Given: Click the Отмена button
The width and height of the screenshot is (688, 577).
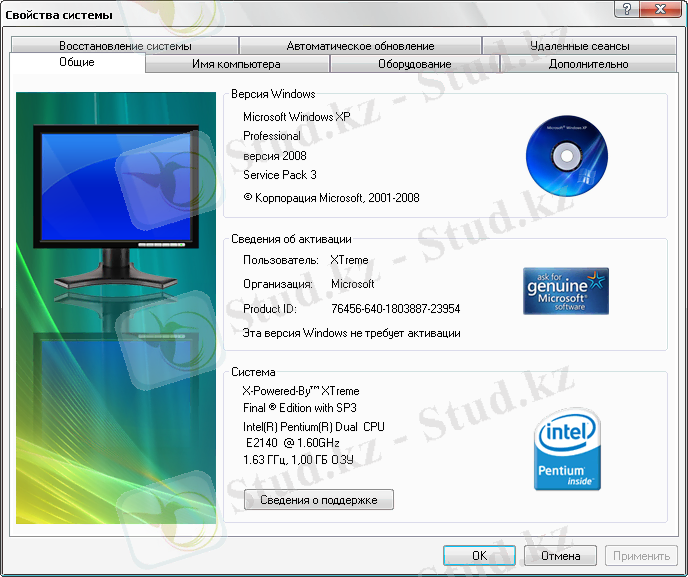Looking at the screenshot, I should [560, 555].
